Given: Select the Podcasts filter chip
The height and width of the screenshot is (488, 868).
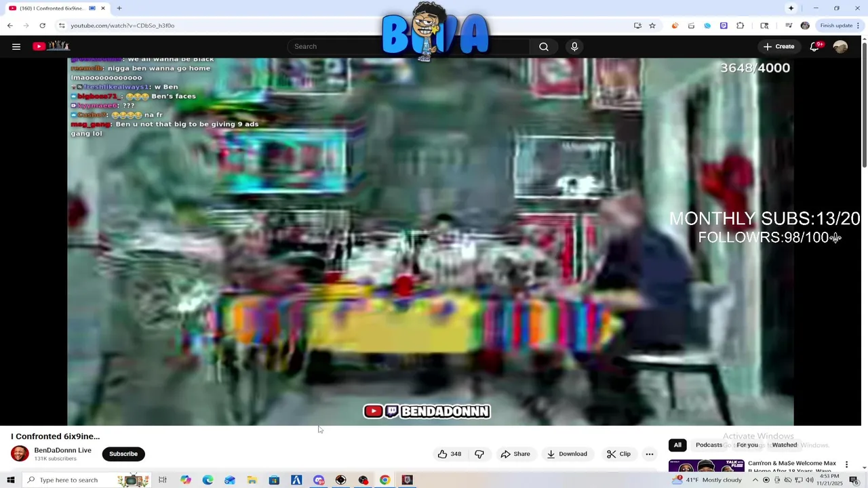Looking at the screenshot, I should pos(709,445).
